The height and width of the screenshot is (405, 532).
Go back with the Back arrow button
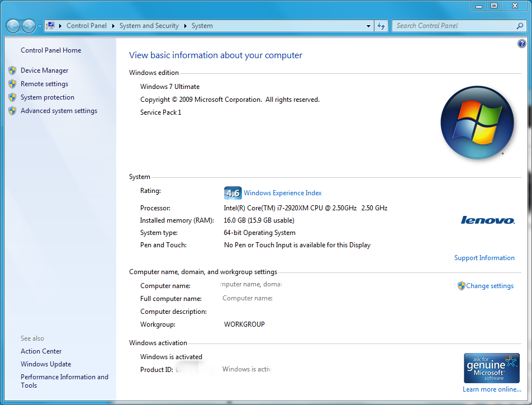[13, 26]
